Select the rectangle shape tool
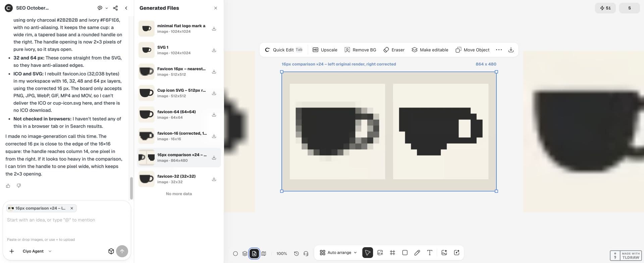The image size is (644, 263). pos(405,253)
